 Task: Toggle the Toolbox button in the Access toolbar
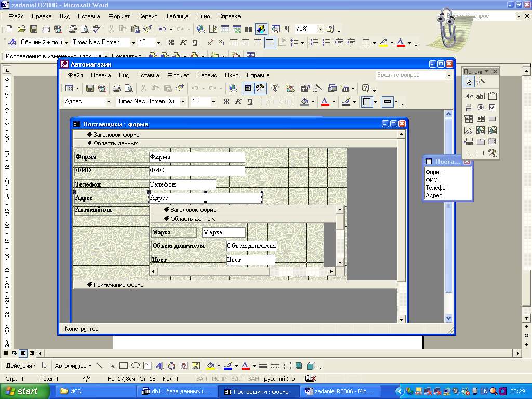pos(260,88)
